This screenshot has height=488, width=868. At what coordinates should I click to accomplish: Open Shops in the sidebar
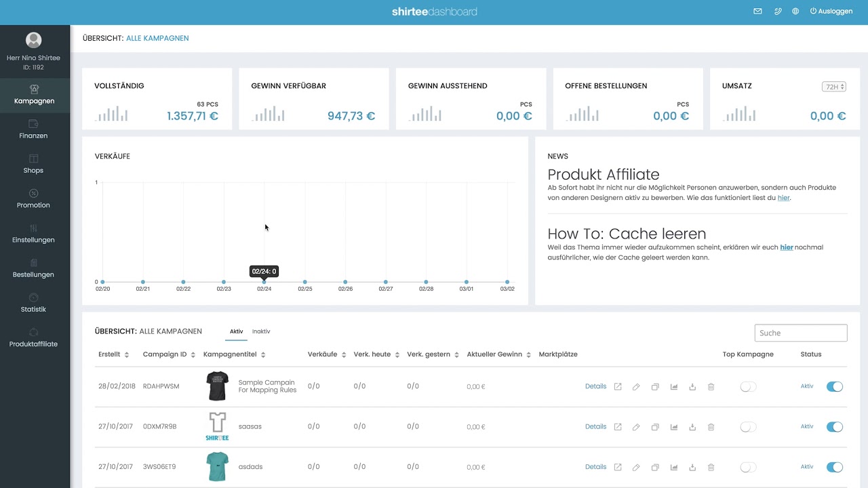[x=35, y=165]
